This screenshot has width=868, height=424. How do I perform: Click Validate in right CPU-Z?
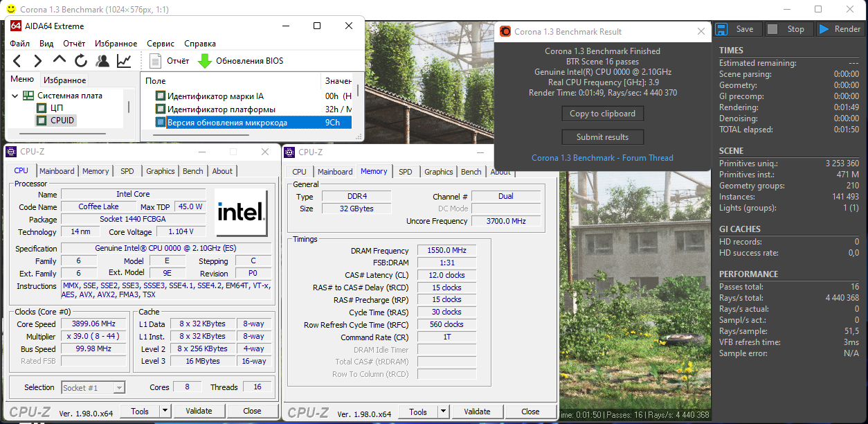tap(477, 412)
